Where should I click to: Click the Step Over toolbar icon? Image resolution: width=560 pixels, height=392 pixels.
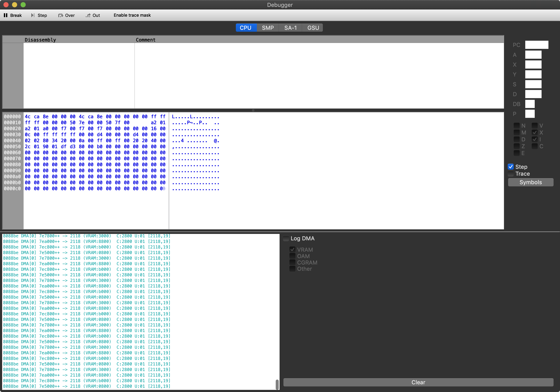pyautogui.click(x=60, y=15)
